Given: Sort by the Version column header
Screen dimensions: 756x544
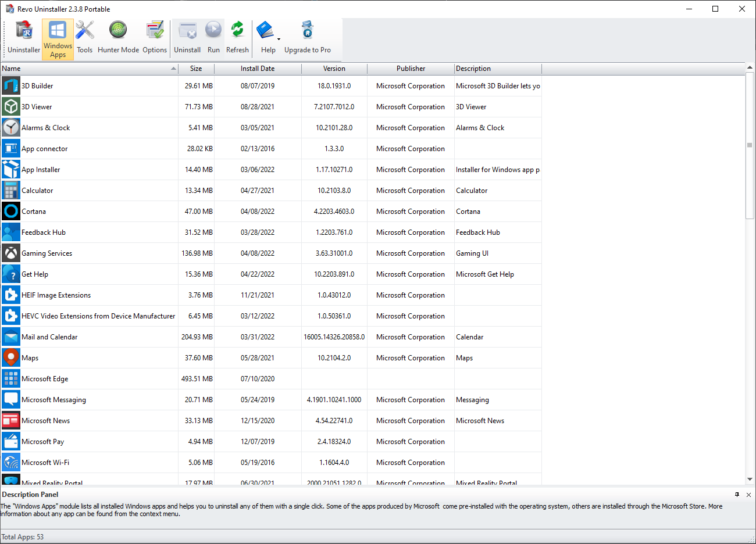Looking at the screenshot, I should click(334, 69).
